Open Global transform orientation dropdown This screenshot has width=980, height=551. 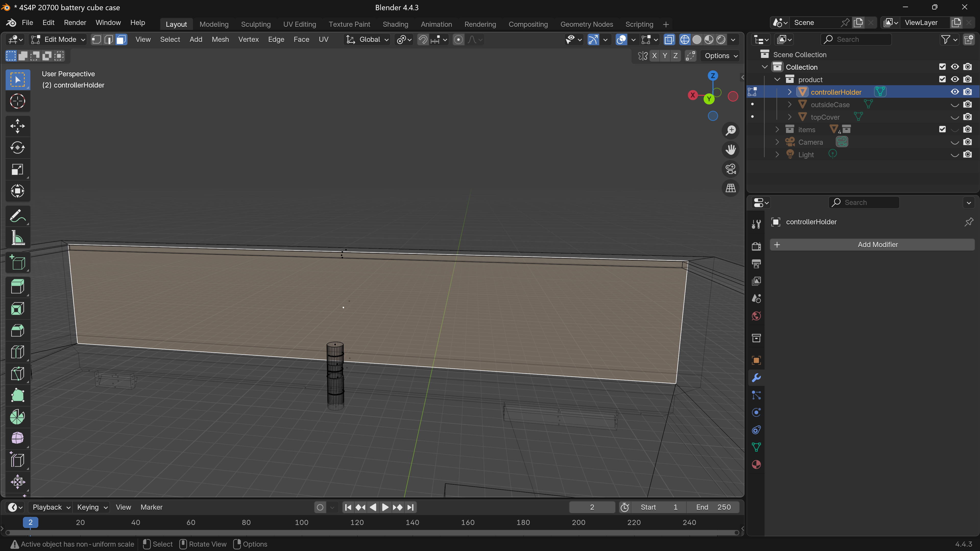pyautogui.click(x=367, y=40)
